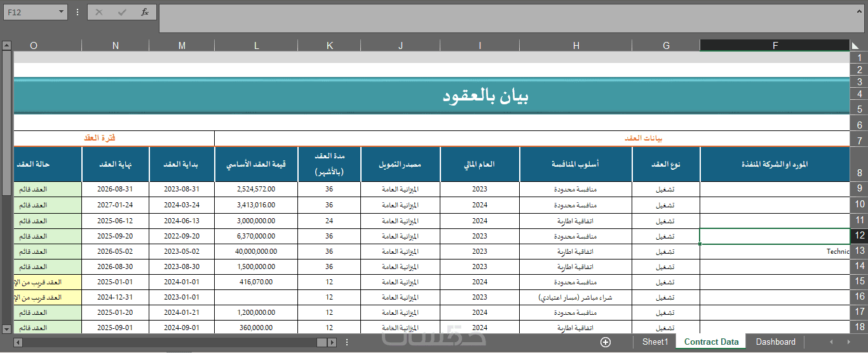The height and width of the screenshot is (353, 868).
Task: Select column H header
Action: tap(576, 45)
